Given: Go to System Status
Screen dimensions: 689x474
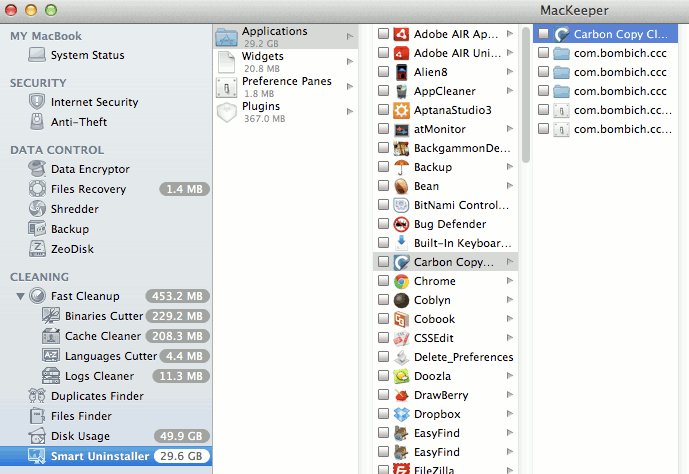Looking at the screenshot, I should 87,55.
